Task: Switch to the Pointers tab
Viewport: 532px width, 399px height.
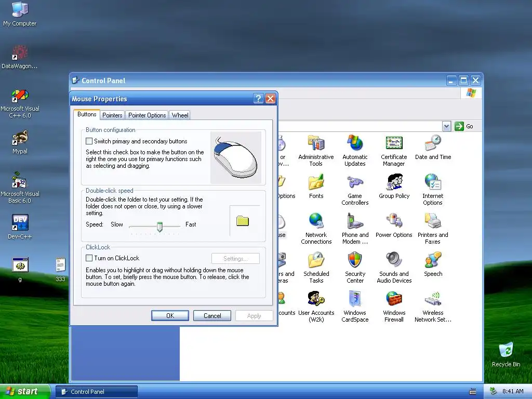Action: pos(112,115)
